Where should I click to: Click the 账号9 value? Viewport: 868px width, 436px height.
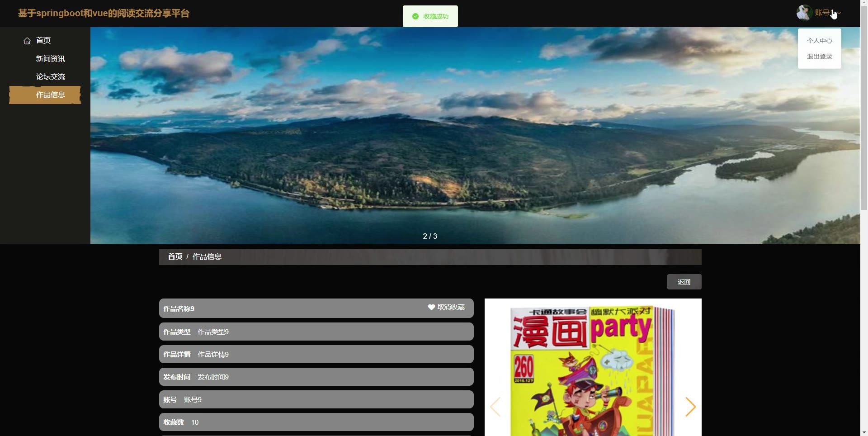(x=193, y=400)
